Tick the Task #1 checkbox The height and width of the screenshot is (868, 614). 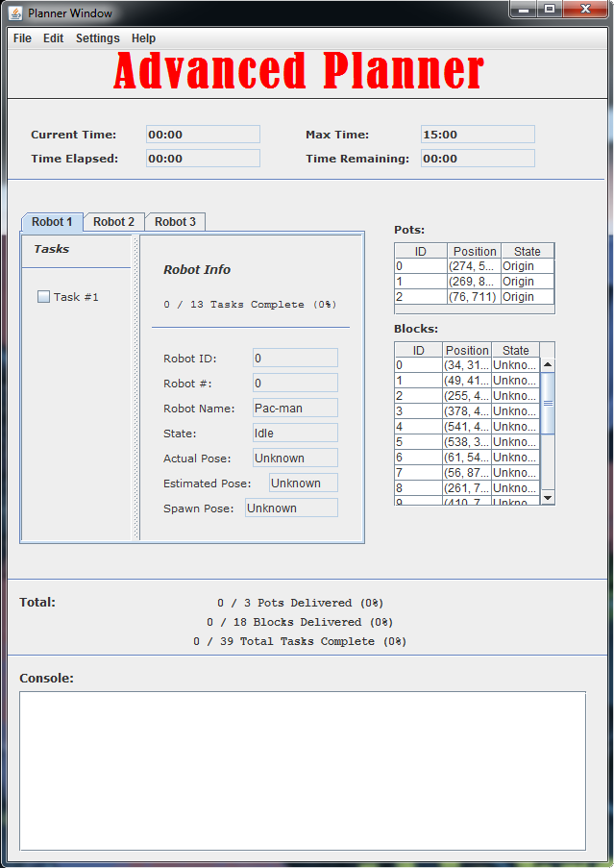[x=43, y=297]
